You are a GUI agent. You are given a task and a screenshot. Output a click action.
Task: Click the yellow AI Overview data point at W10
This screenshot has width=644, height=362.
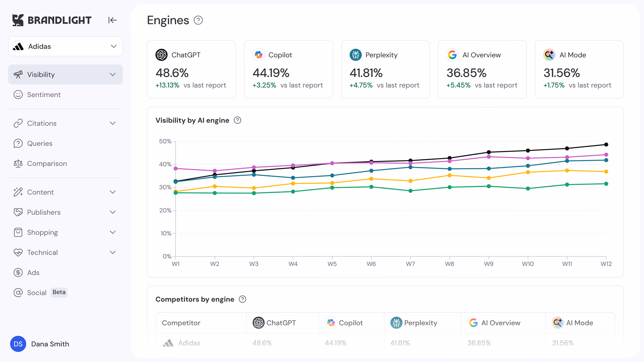(x=528, y=172)
